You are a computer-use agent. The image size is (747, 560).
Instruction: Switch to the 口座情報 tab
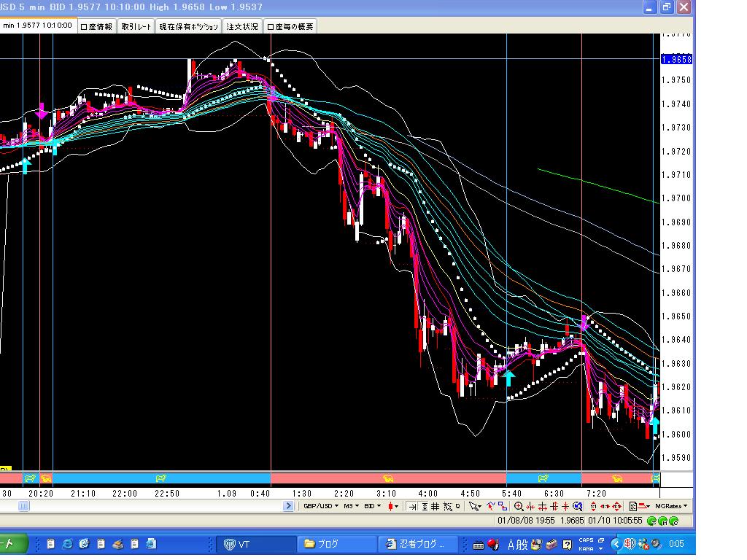point(97,27)
